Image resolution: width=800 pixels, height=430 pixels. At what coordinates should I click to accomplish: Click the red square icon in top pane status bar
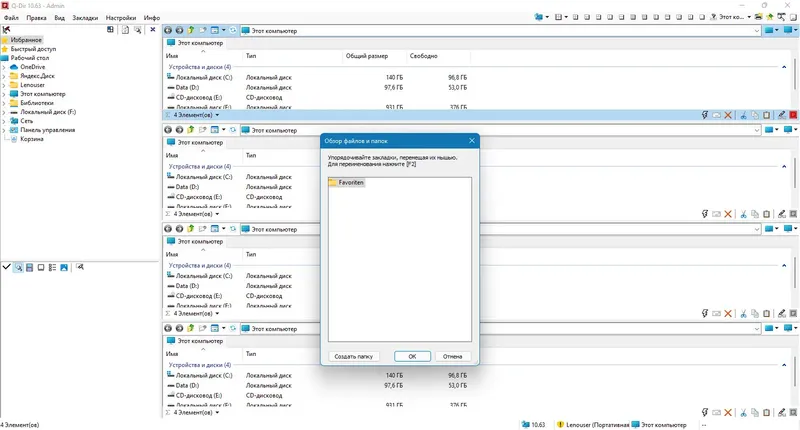(x=793, y=115)
